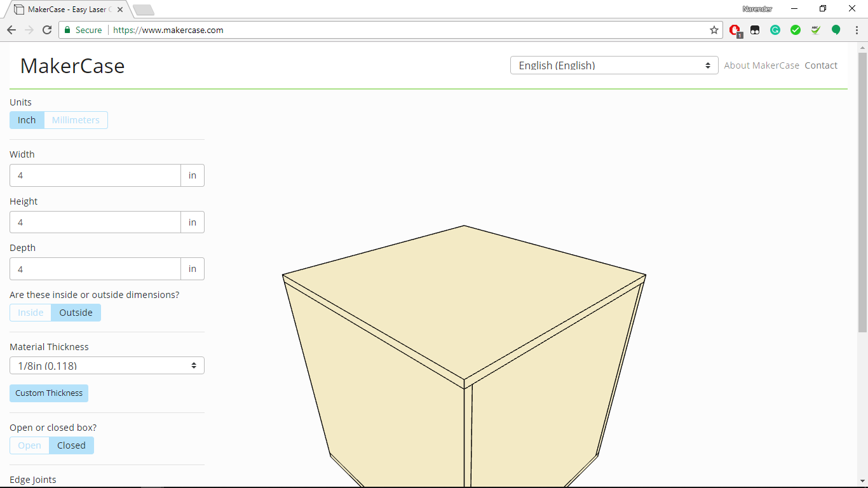Click the 'Depth' label

(22, 248)
